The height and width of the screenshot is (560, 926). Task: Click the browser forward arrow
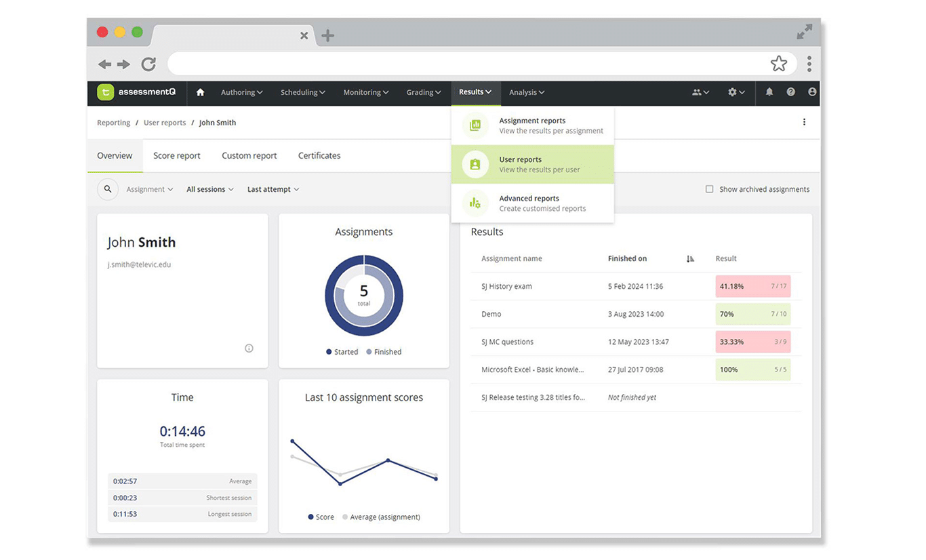(123, 64)
